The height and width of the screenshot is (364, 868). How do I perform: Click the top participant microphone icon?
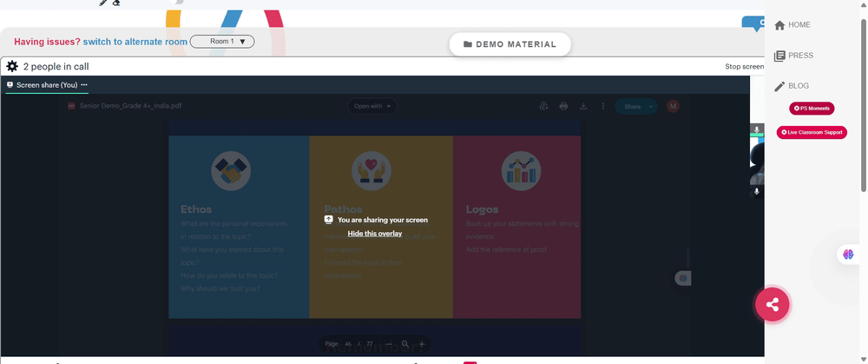757,129
